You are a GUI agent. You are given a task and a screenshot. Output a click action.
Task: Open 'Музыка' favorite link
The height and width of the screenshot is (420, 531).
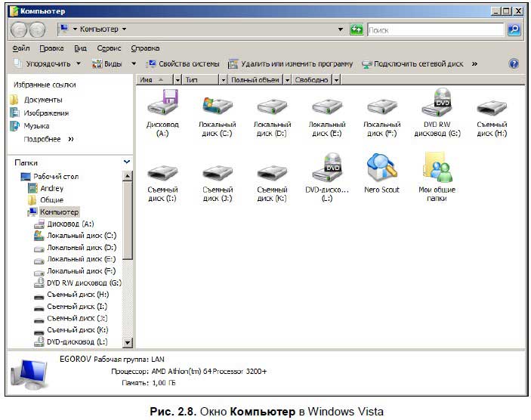(x=36, y=126)
